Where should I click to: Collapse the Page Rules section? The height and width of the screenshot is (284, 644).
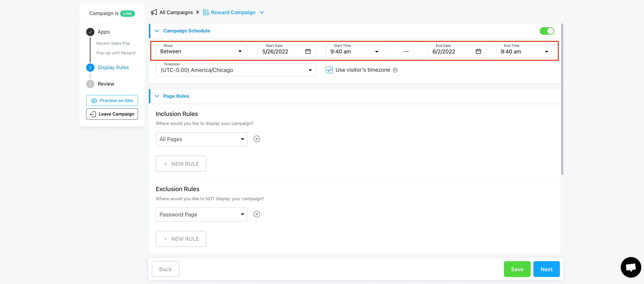[x=157, y=96]
